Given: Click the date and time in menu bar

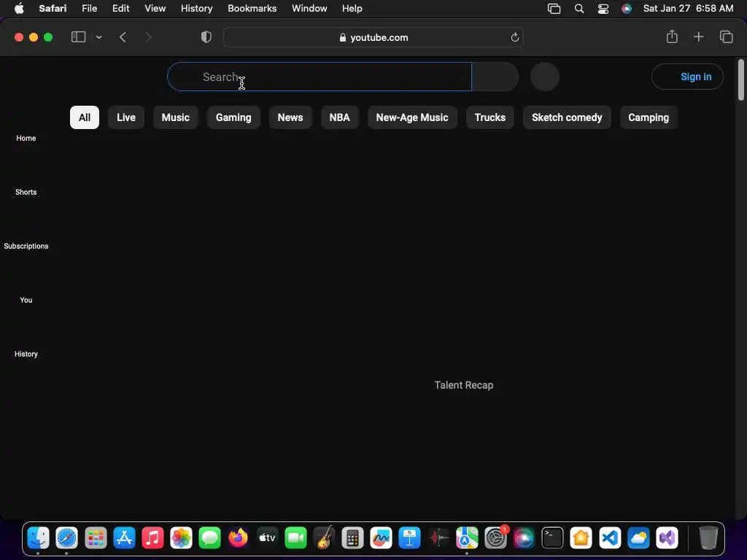Looking at the screenshot, I should [x=688, y=9].
